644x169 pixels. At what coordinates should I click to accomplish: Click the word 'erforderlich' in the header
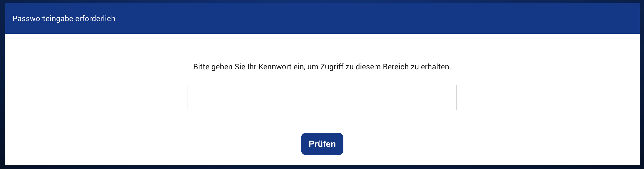[x=95, y=19]
